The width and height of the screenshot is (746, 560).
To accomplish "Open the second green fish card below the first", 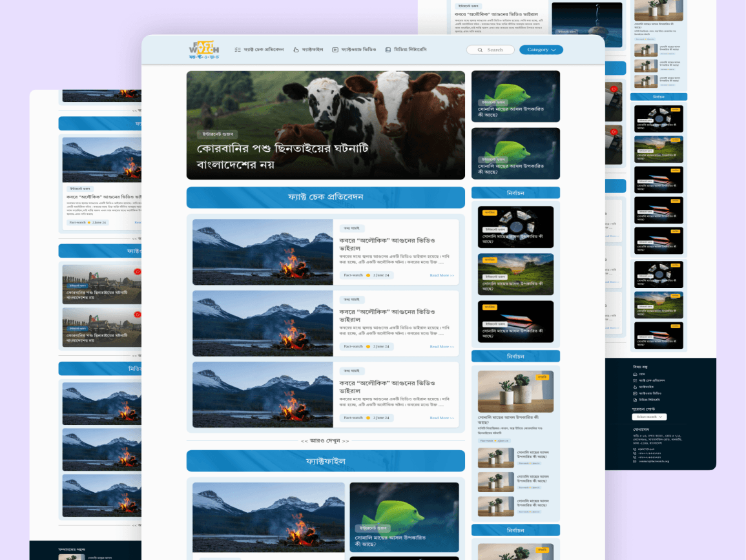I will [515, 153].
